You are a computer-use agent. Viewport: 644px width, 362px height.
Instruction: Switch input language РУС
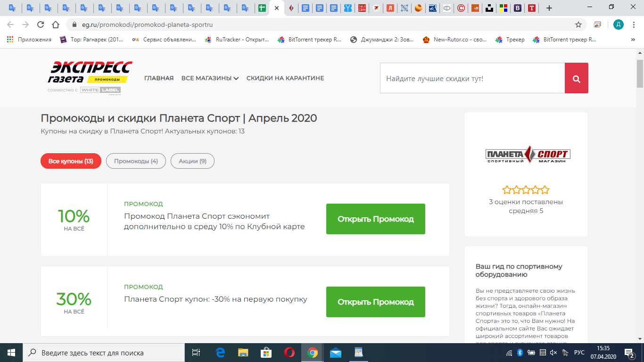579,353
